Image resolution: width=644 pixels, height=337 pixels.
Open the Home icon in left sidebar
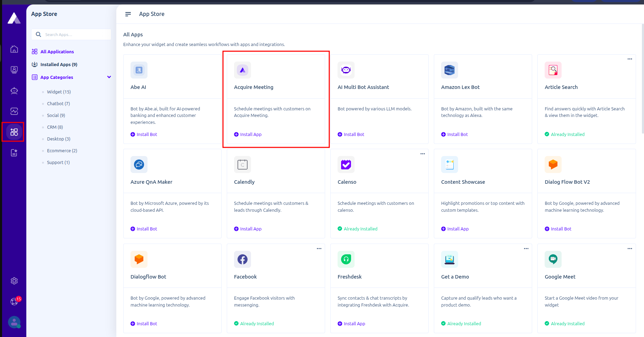click(14, 49)
